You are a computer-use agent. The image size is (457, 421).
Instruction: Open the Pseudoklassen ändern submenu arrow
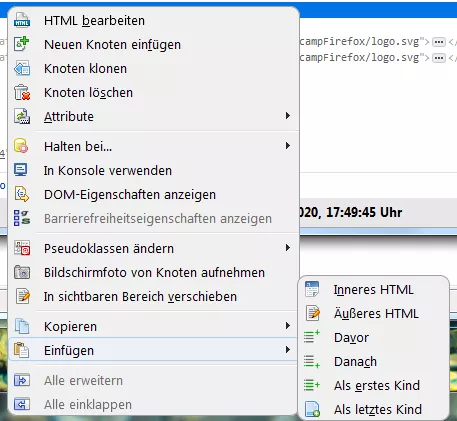(x=288, y=248)
